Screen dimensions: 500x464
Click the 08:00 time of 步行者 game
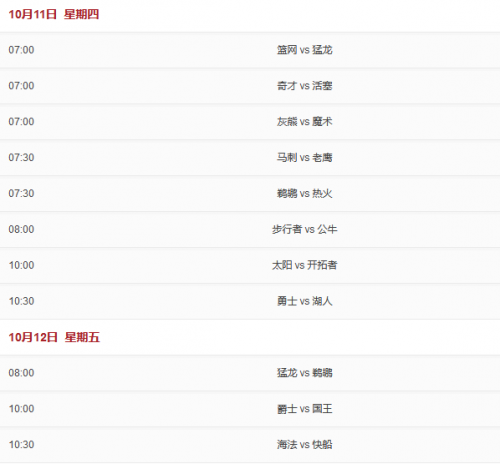[21, 229]
